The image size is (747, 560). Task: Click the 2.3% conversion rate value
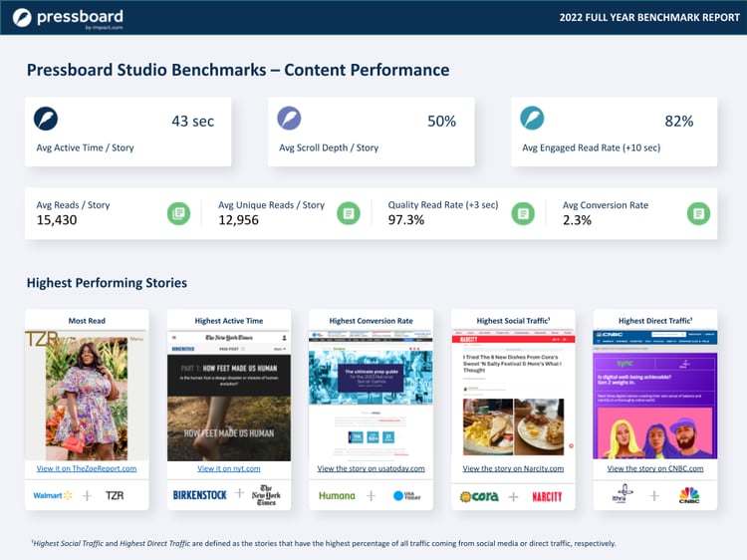(577, 220)
